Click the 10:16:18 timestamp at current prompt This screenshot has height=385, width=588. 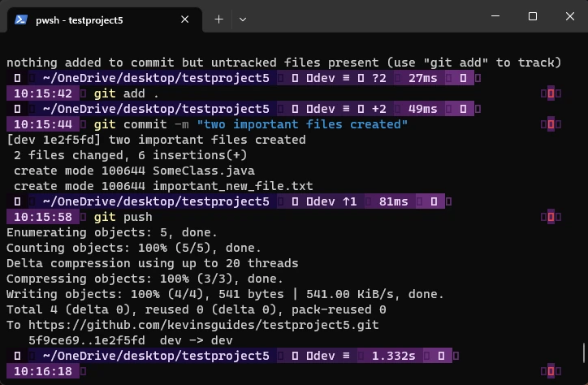(43, 371)
